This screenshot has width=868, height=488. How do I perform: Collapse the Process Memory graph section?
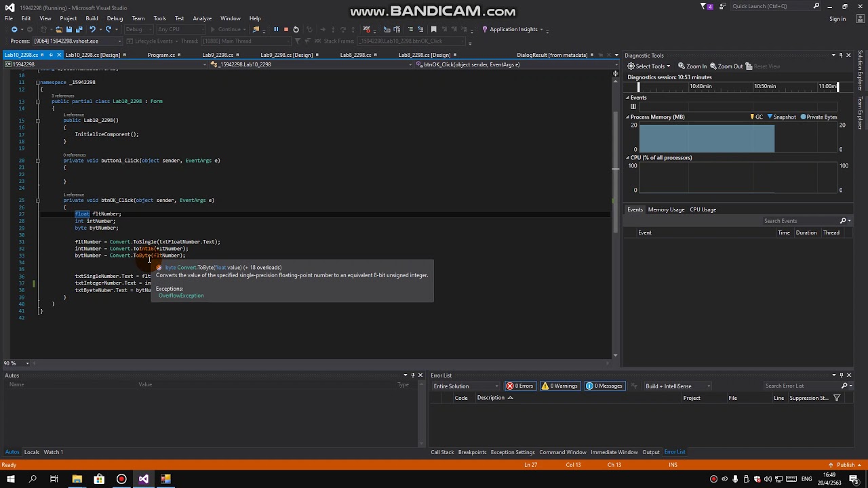(628, 117)
